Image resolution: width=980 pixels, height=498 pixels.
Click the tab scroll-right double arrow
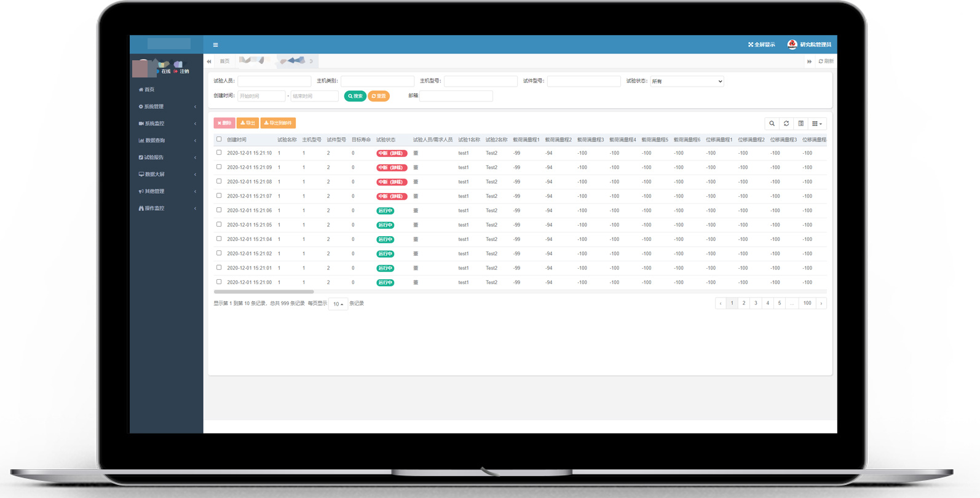[809, 61]
